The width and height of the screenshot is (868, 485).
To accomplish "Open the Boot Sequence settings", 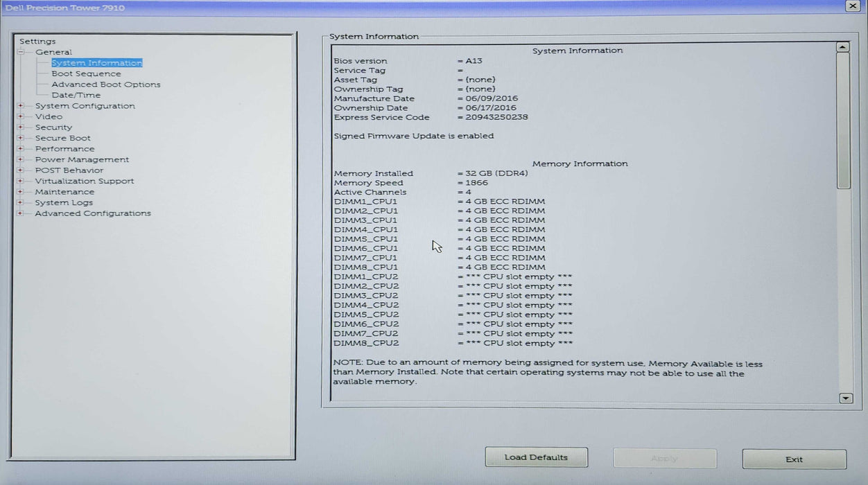I will (86, 73).
